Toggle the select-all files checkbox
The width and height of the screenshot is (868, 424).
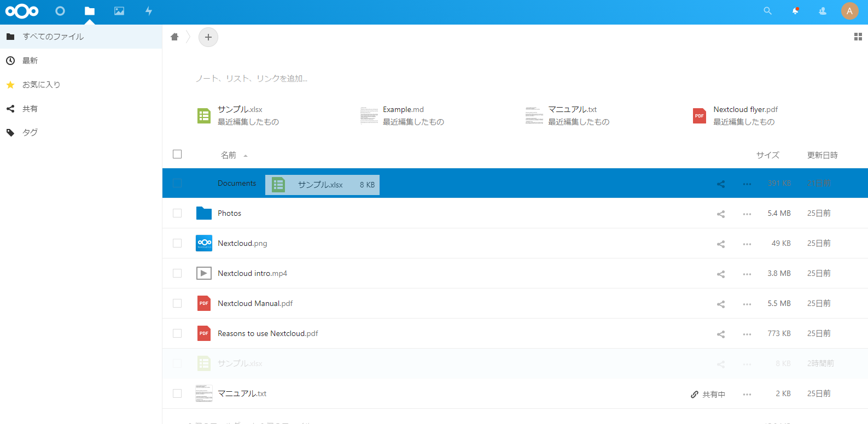click(x=177, y=154)
